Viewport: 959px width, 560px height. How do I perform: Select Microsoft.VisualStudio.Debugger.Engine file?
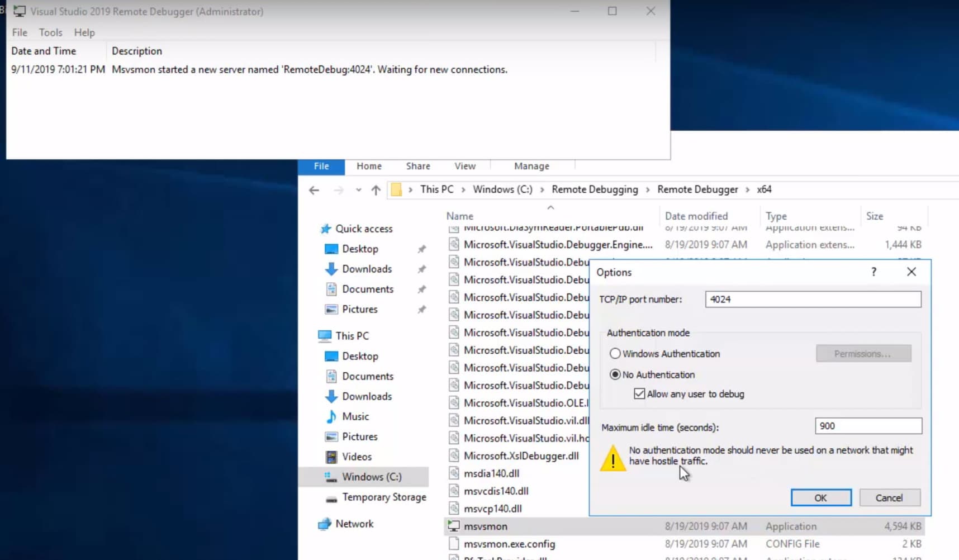click(x=558, y=244)
